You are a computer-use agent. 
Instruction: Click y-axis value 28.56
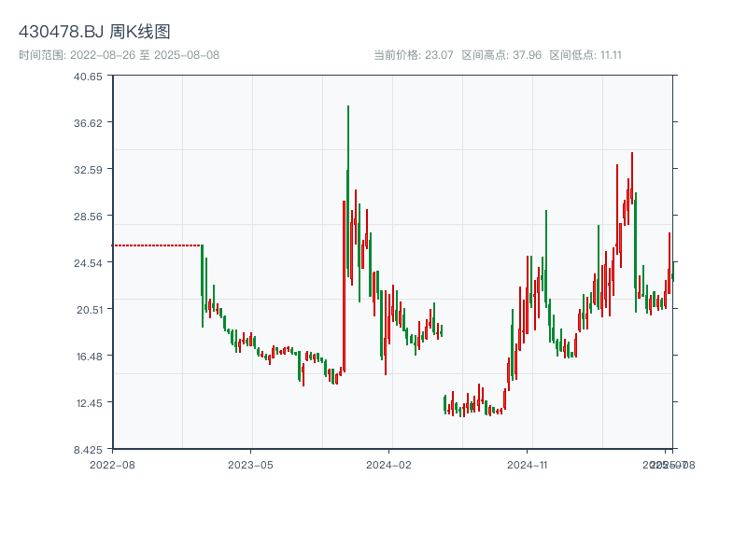pos(88,217)
